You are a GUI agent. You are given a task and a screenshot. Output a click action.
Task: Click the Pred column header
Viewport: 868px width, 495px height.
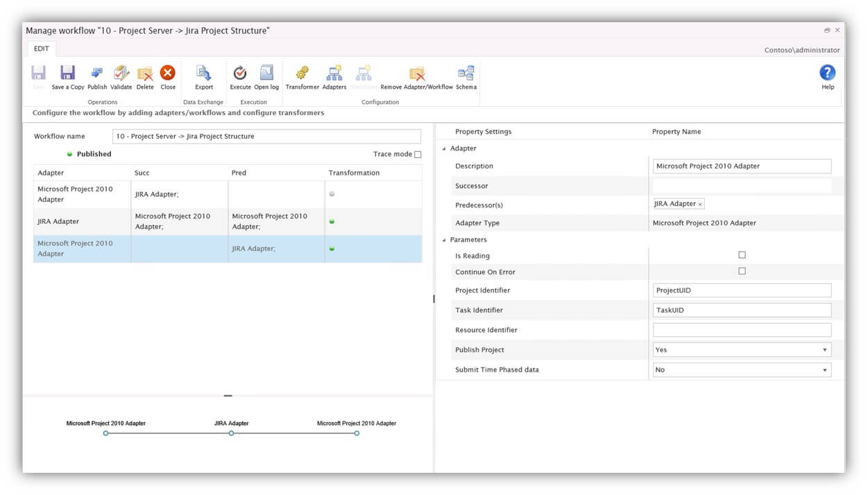239,173
